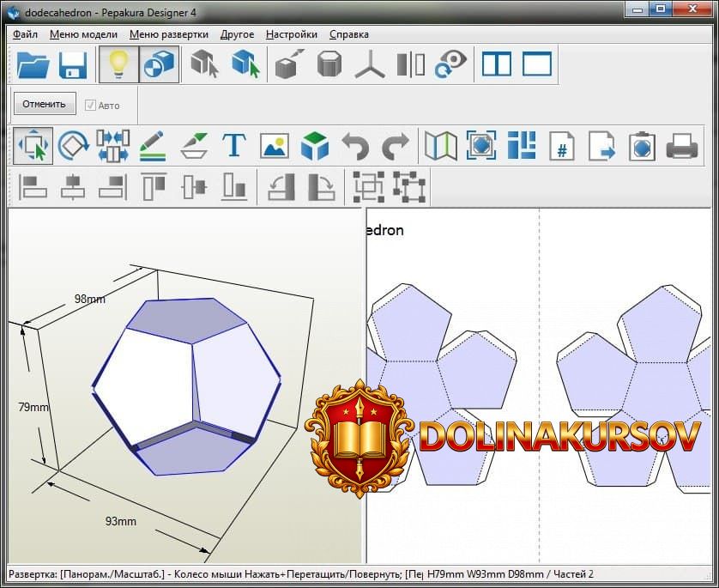Enable the Авто checkbox
The width and height of the screenshot is (719, 588).
(91, 103)
